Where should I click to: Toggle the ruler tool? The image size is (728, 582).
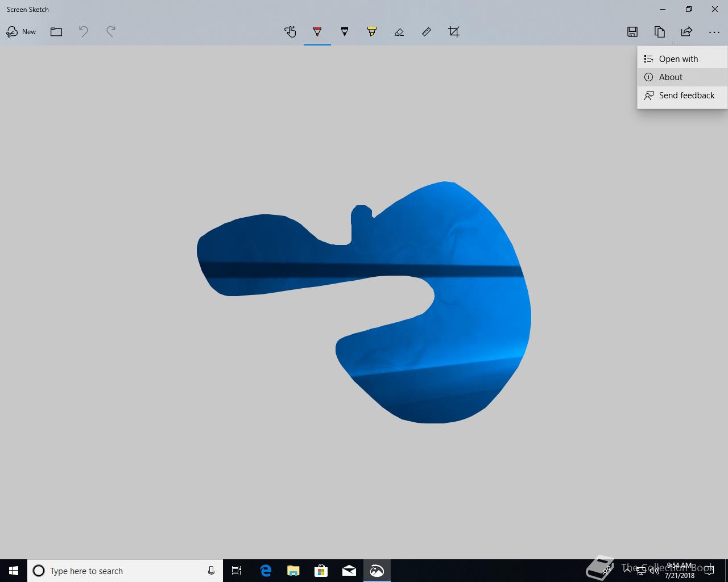coord(427,32)
